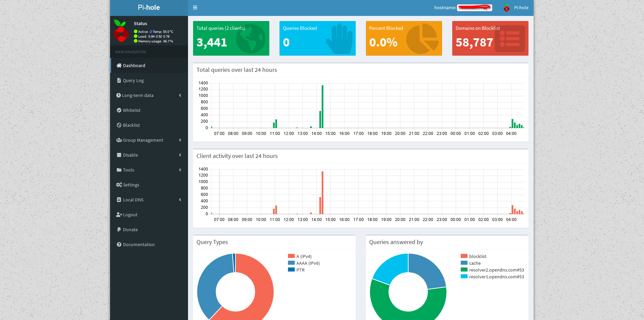Click the tallest red bar in Client activity chart

(x=323, y=193)
